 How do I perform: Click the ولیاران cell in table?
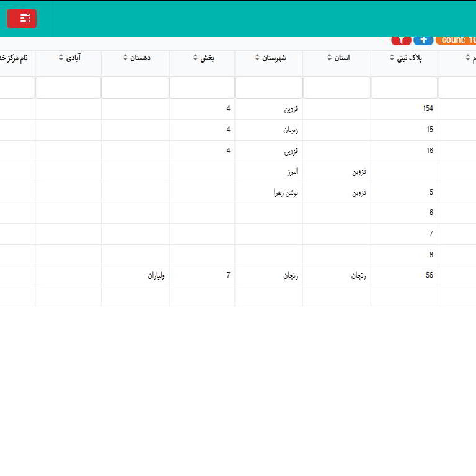click(154, 275)
